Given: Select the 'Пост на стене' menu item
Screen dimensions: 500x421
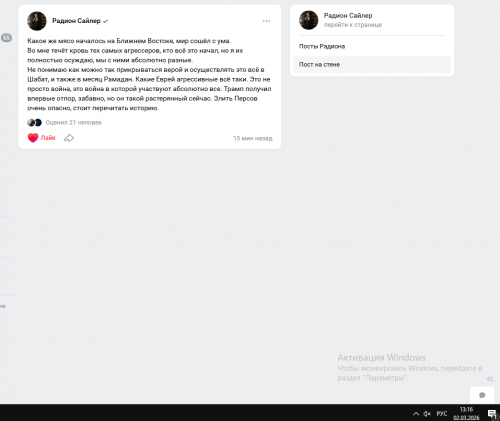Looking at the screenshot, I should pos(372,65).
